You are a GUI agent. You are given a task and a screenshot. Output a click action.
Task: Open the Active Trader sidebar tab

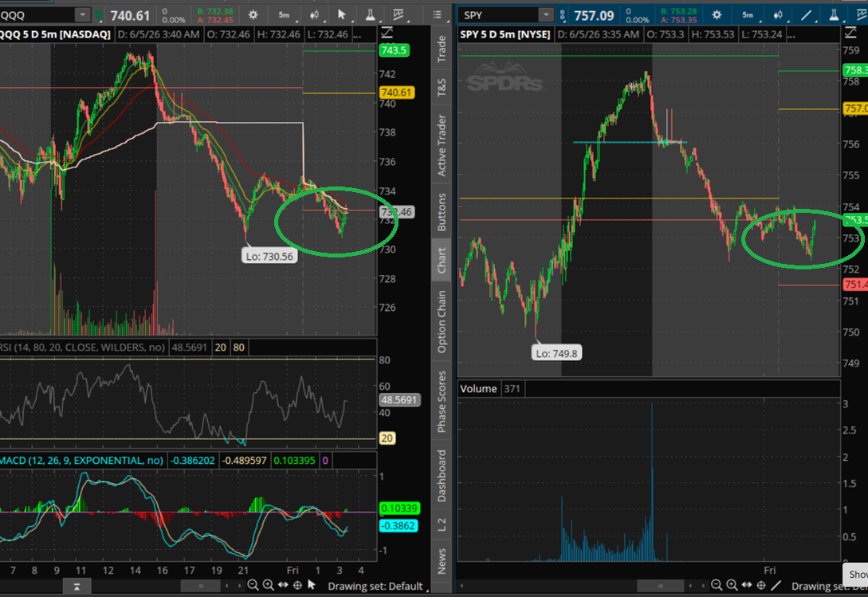coord(442,145)
